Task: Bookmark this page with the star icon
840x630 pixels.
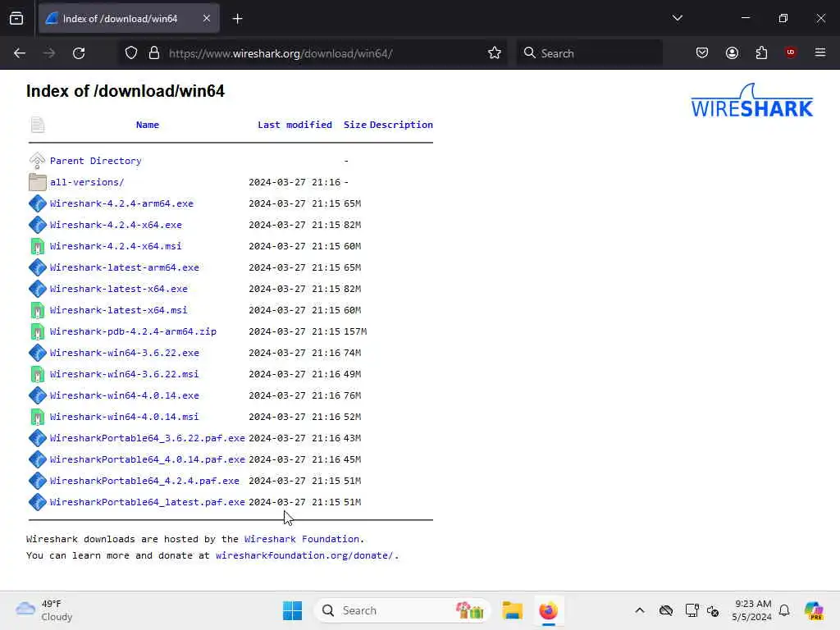Action: tap(495, 53)
